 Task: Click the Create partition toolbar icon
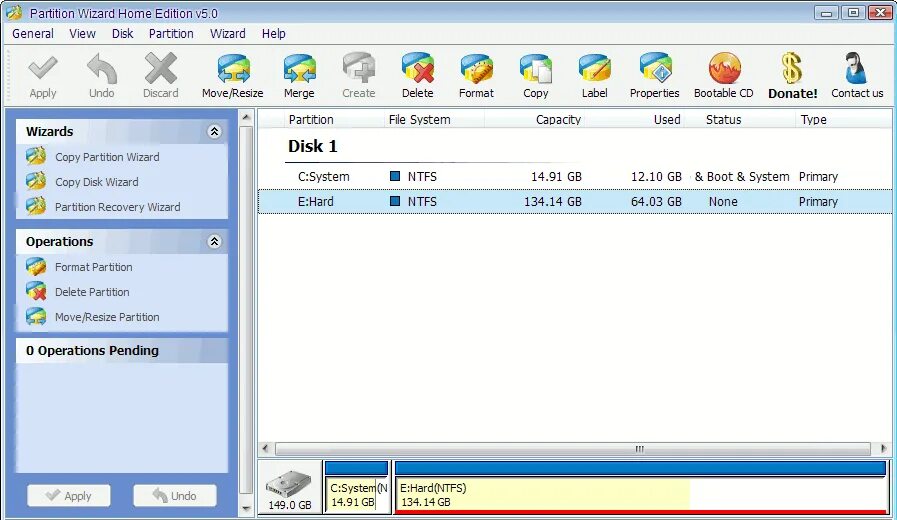pyautogui.click(x=359, y=76)
